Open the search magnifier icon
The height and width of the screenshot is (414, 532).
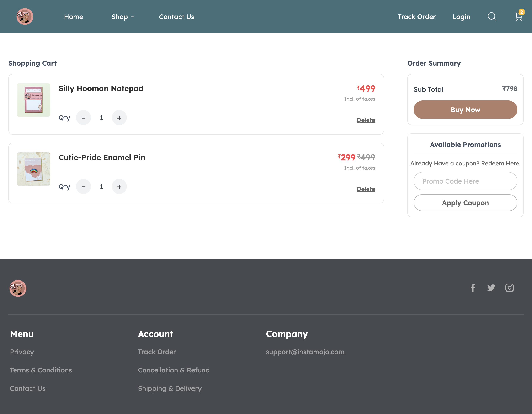(492, 17)
